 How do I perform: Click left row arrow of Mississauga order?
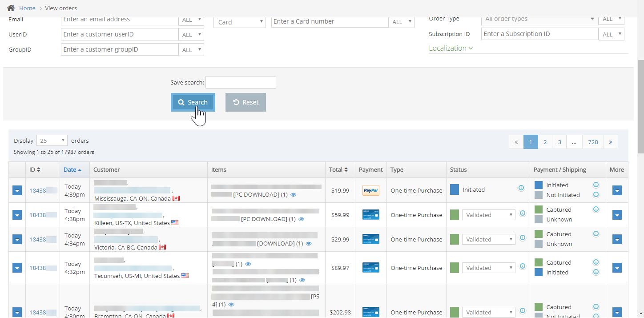(17, 190)
